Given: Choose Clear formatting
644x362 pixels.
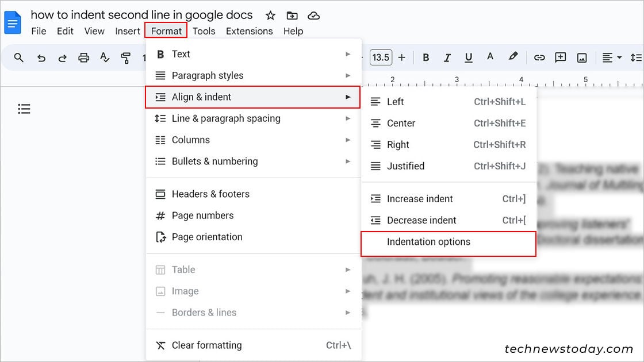Looking at the screenshot, I should coord(254,345).
